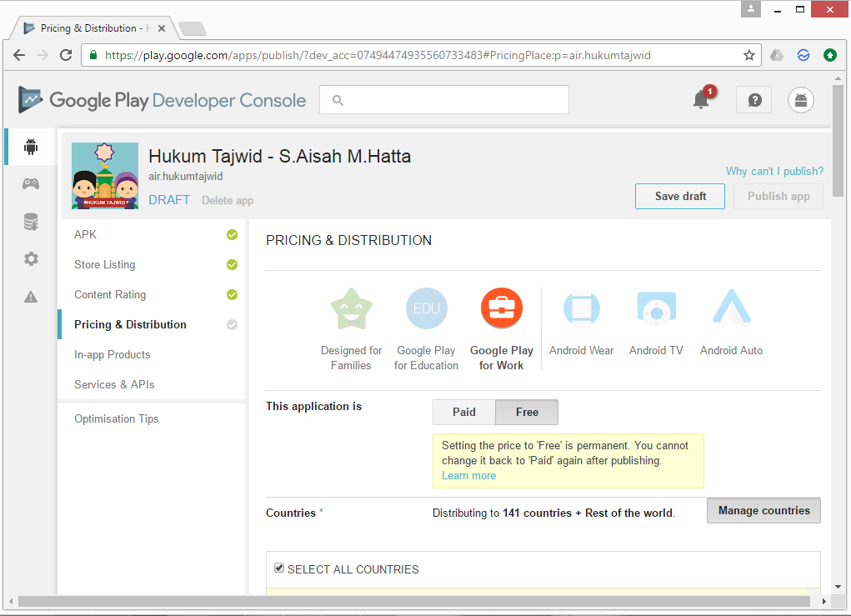Open Learn more link
The width and height of the screenshot is (851, 616).
(469, 475)
